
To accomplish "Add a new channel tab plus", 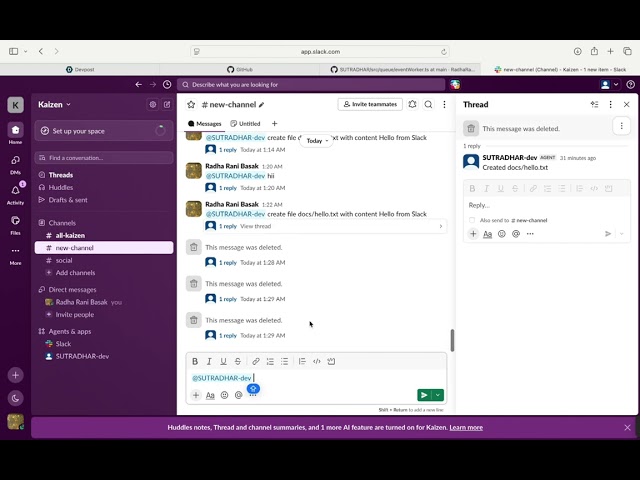I will [274, 124].
